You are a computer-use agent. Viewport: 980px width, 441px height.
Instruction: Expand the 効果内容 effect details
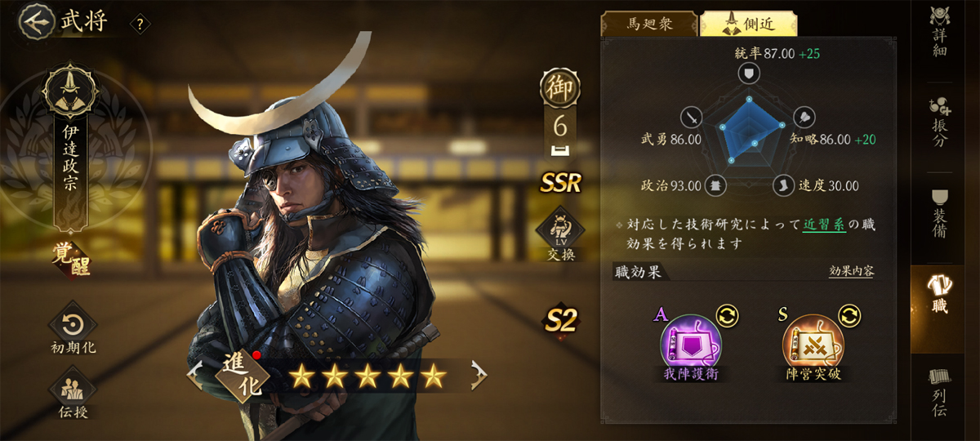point(851,272)
